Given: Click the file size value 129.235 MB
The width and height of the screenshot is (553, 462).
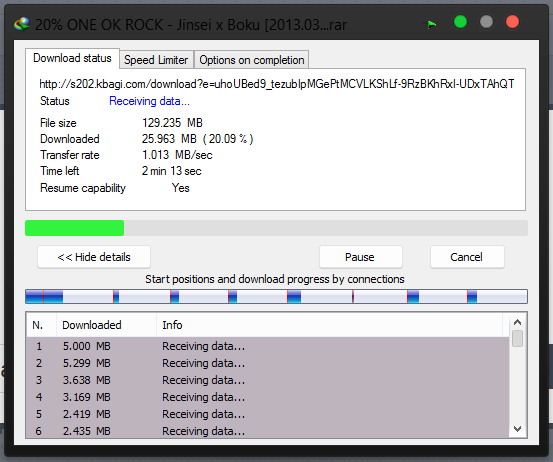Looking at the screenshot, I should [172, 123].
